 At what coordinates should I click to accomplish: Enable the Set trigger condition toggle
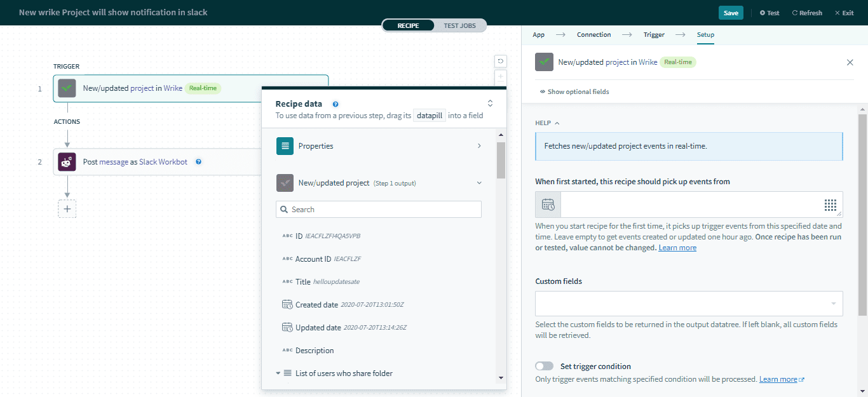click(x=544, y=366)
